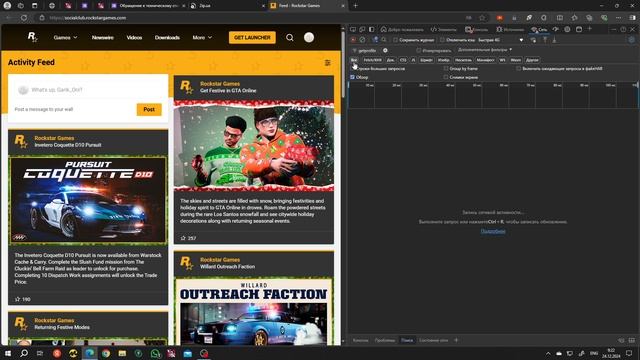This screenshot has width=640, height=360.
Task: Like the Invetero Coquette D10 Pursuit post
Action: coord(18,299)
